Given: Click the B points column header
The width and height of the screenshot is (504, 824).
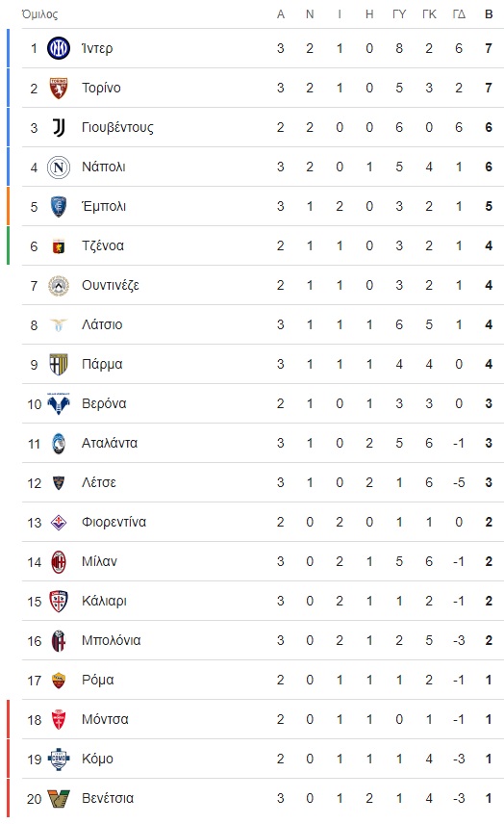Looking at the screenshot, I should tap(489, 14).
